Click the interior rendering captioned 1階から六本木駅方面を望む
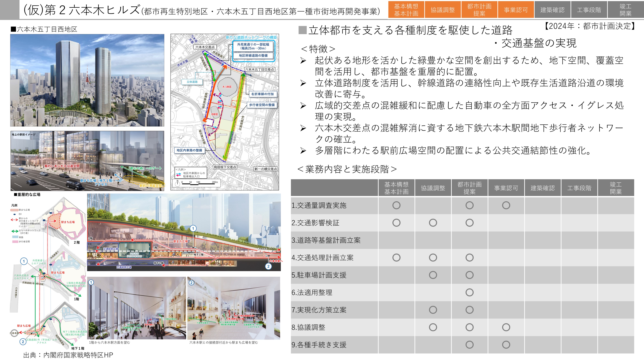 [x=137, y=308]
